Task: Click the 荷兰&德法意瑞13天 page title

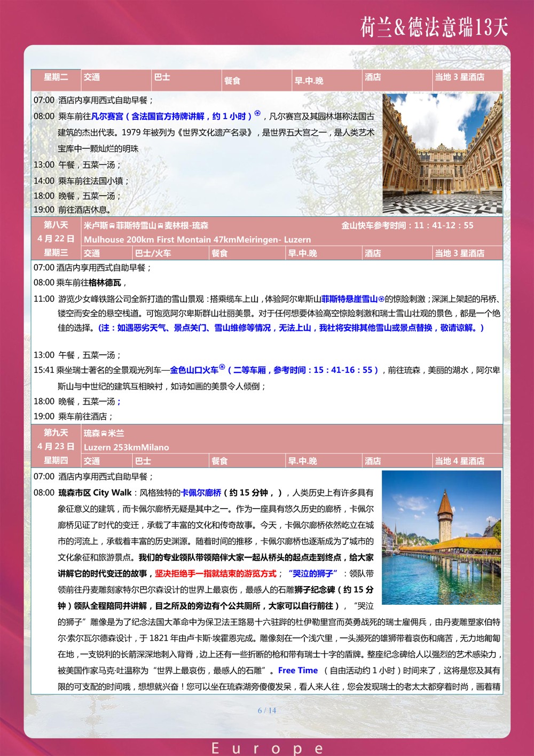Action: click(434, 27)
